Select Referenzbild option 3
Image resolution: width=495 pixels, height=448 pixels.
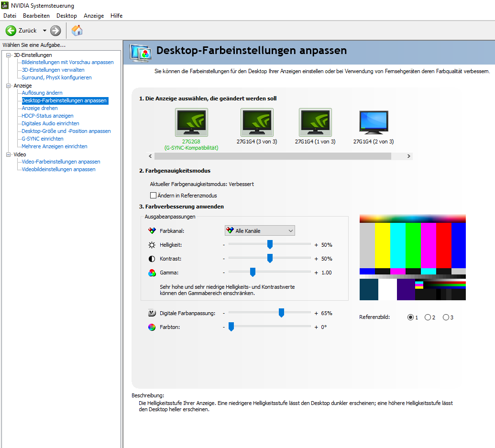coord(446,317)
